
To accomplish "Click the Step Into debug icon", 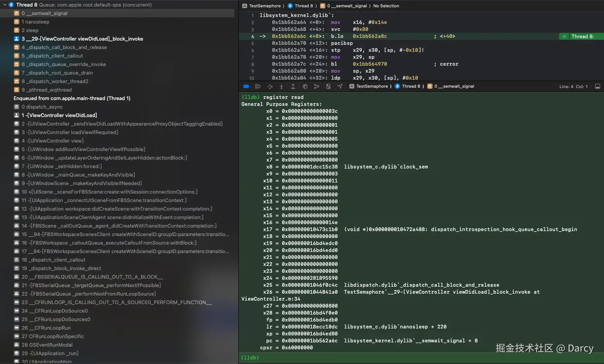I will [281, 87].
